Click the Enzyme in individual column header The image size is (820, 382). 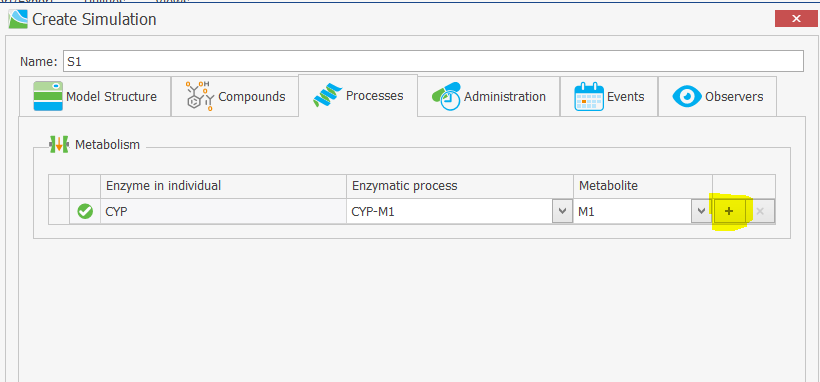pos(223,186)
